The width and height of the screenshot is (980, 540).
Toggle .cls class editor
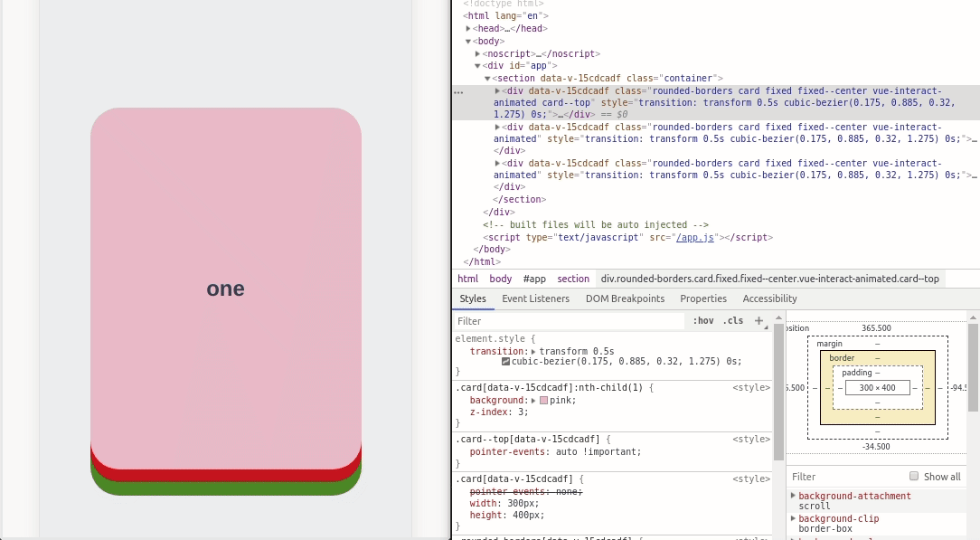(x=733, y=320)
